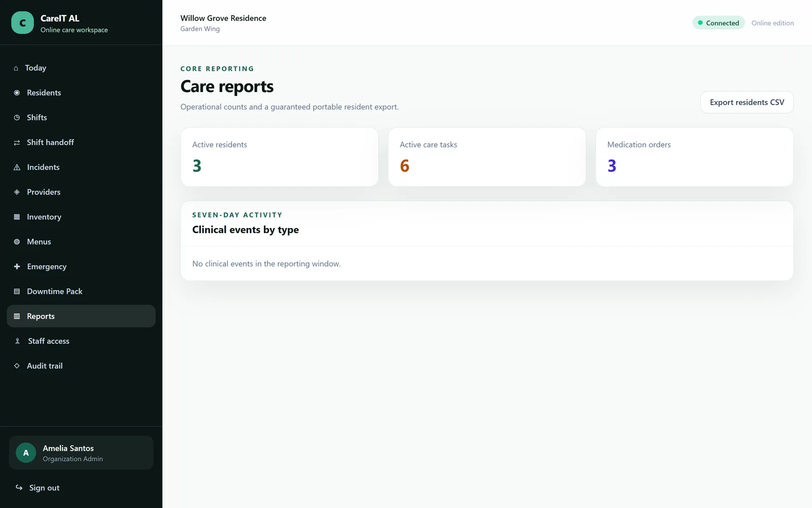This screenshot has width=812, height=508.
Task: Open Incidents label in sidebar
Action: [x=43, y=168]
